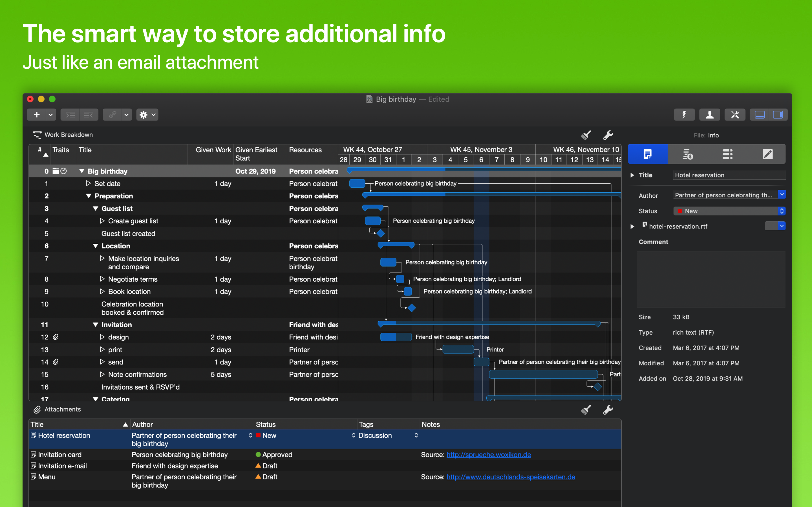Click the attachment paperclip toolbar button
The image size is (812, 507).
(113, 115)
